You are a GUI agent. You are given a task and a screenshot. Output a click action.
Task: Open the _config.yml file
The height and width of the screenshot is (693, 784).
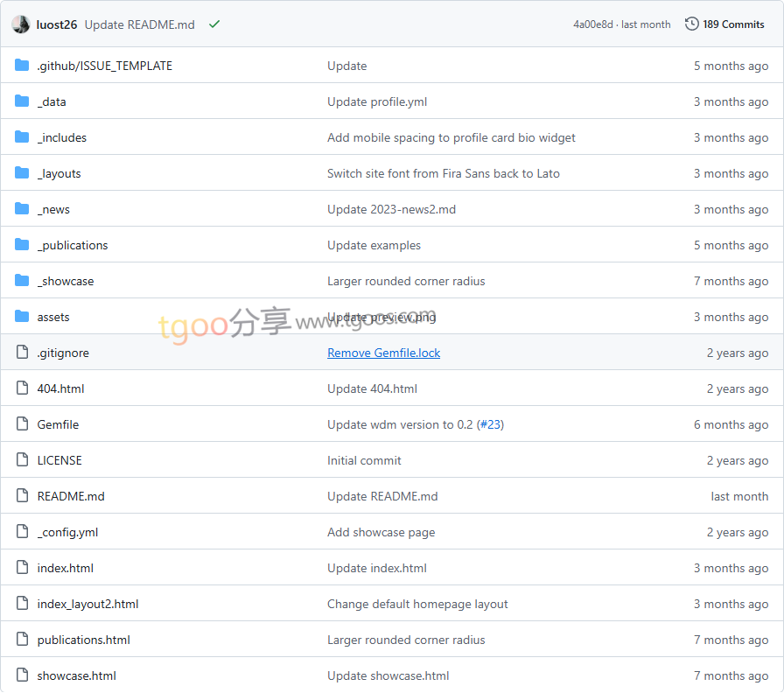click(67, 532)
